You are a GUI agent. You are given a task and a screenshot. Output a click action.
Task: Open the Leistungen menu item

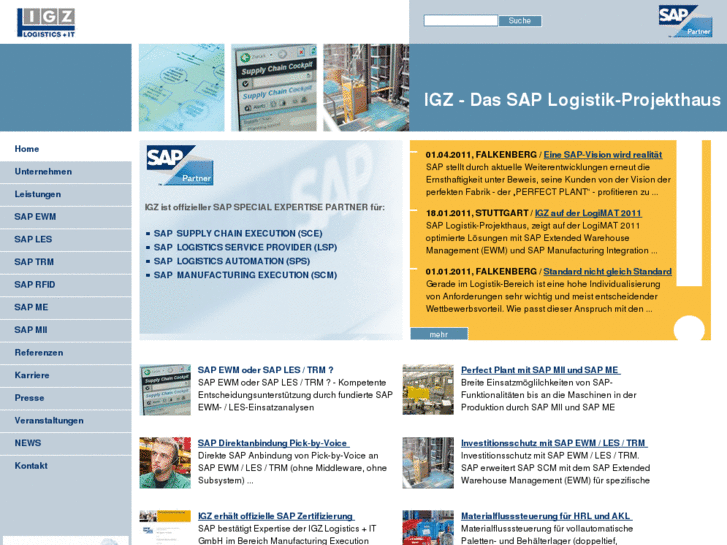coord(66,194)
